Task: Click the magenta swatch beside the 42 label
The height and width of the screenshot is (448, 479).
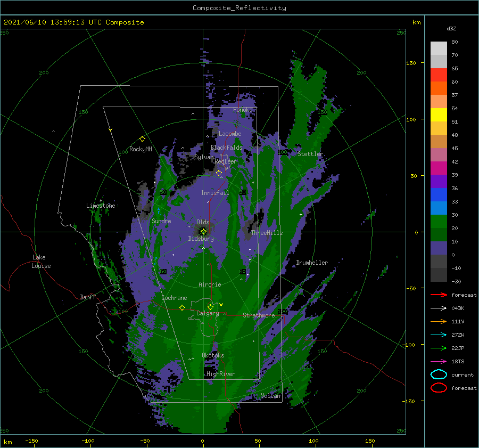Action: point(439,168)
